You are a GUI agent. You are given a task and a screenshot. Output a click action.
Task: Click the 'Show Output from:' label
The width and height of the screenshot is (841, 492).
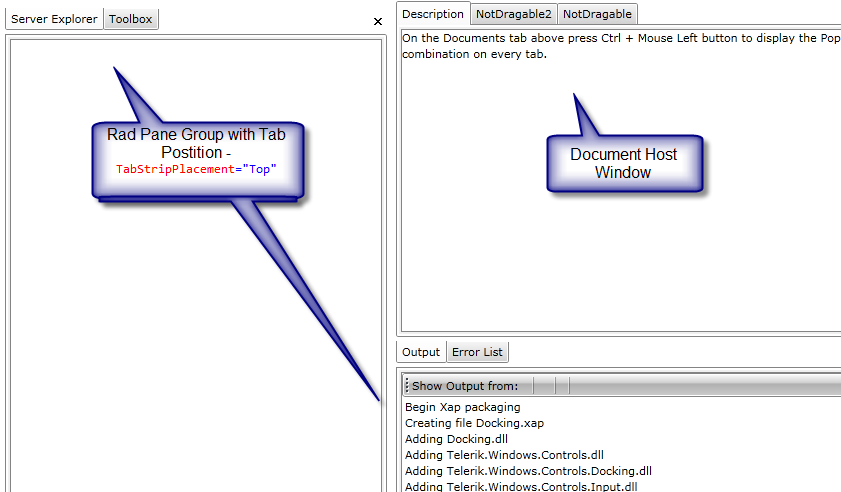point(464,386)
